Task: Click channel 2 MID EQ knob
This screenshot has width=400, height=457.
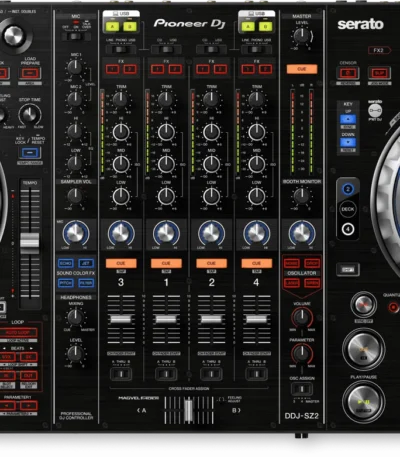Action: pyautogui.click(x=211, y=164)
